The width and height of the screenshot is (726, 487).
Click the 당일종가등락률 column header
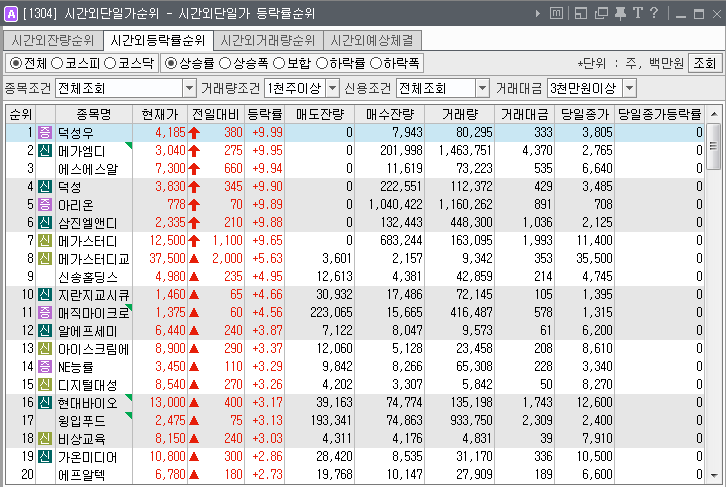point(659,114)
